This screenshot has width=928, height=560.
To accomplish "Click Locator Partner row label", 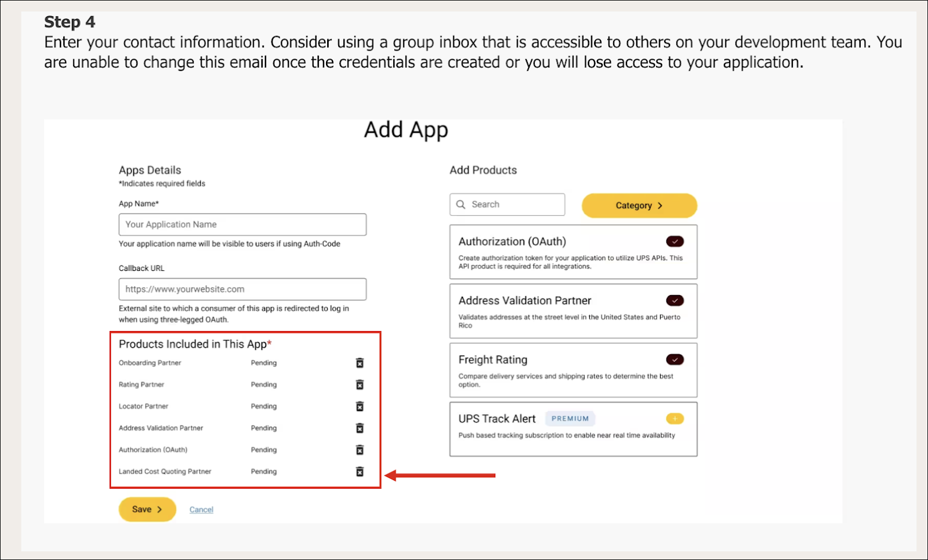I will (143, 406).
